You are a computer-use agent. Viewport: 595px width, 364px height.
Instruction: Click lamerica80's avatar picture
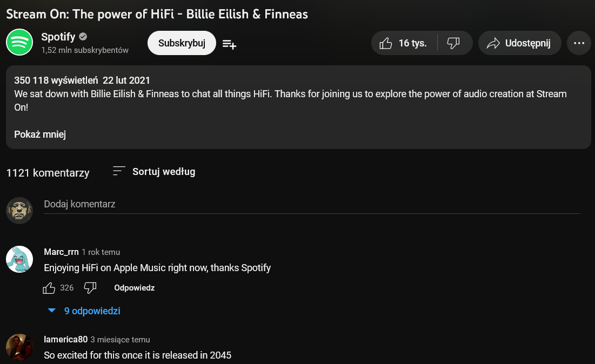(19, 347)
